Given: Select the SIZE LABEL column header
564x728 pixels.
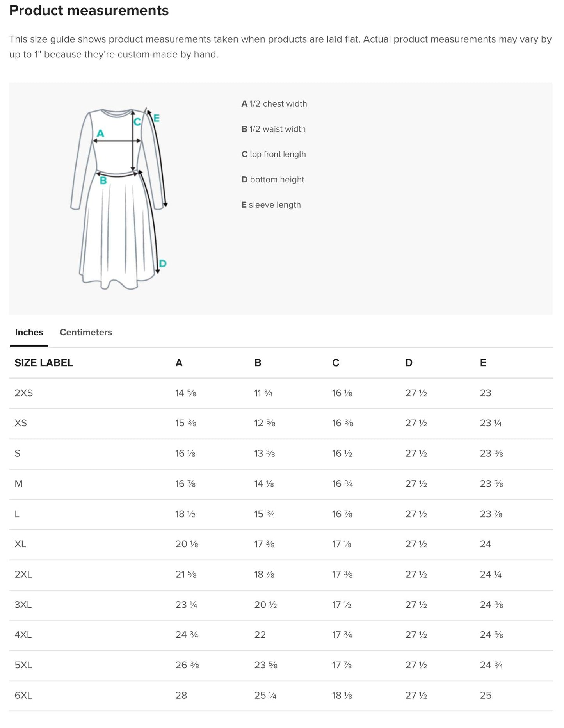Looking at the screenshot, I should pyautogui.click(x=44, y=363).
